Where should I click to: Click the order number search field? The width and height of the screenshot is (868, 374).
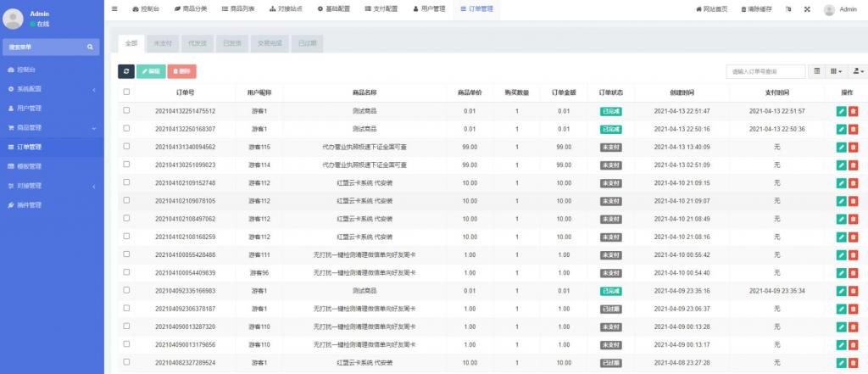coord(765,71)
